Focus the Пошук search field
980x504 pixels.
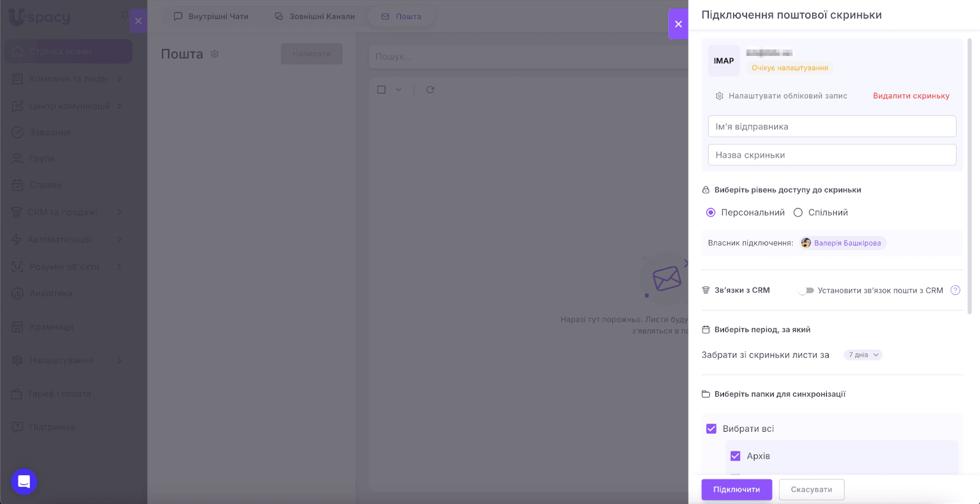pos(528,56)
